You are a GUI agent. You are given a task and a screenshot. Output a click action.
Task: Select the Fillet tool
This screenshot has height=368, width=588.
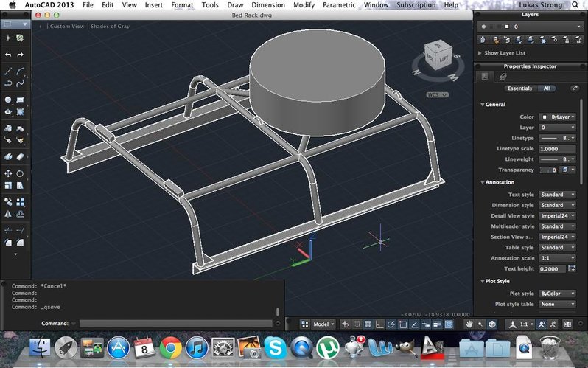pos(8,243)
